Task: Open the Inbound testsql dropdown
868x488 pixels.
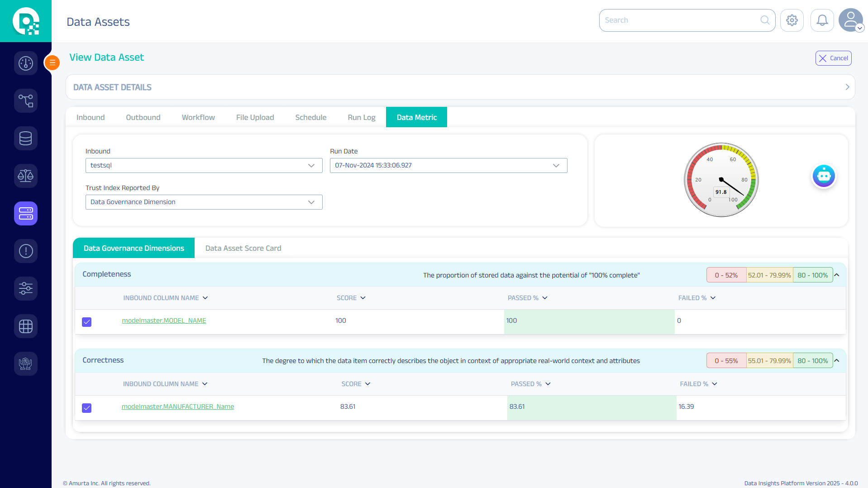Action: pos(204,165)
